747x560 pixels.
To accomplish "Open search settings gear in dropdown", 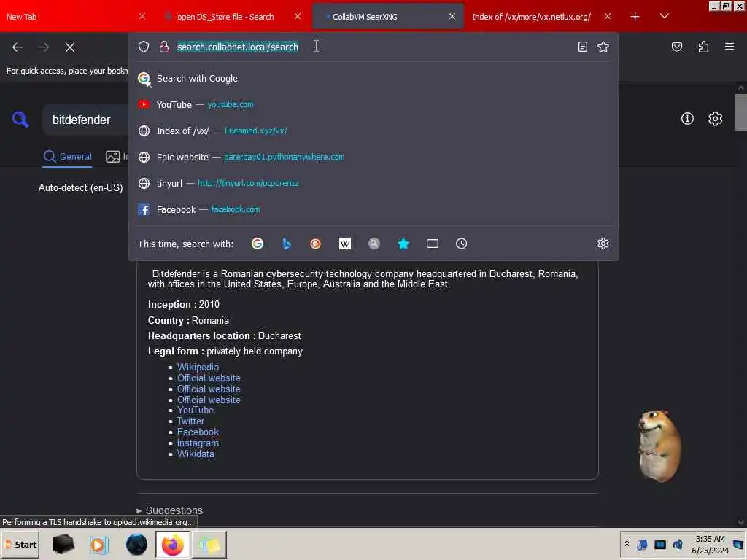I will (x=603, y=244).
